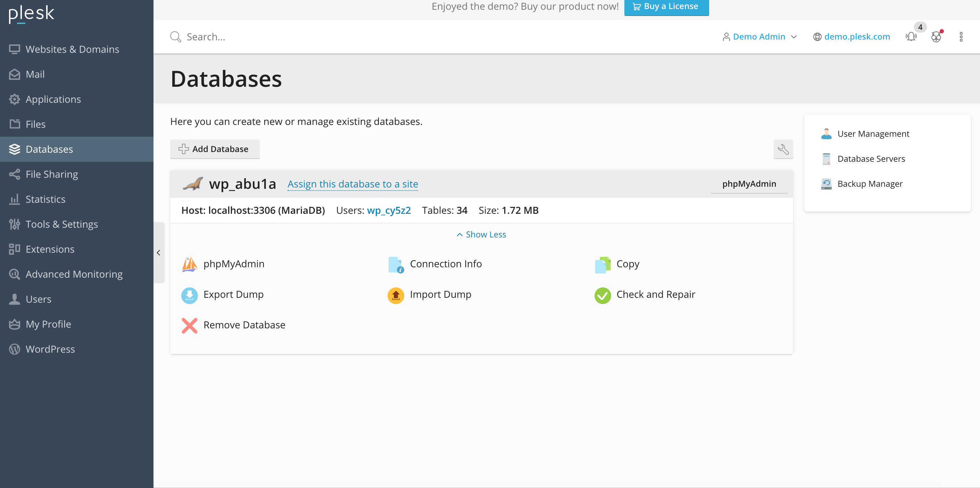Open database user wp_cy5z2
The width and height of the screenshot is (980, 488).
pos(389,210)
